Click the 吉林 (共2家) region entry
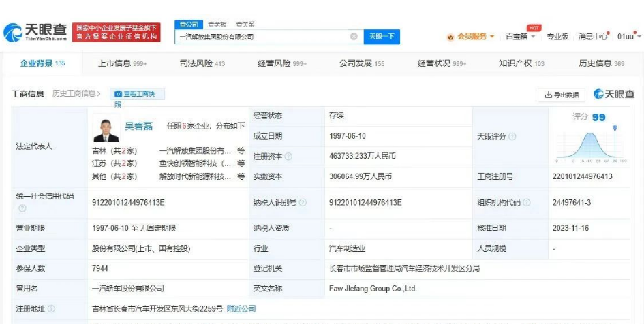The height and width of the screenshot is (324, 644). coord(114,150)
